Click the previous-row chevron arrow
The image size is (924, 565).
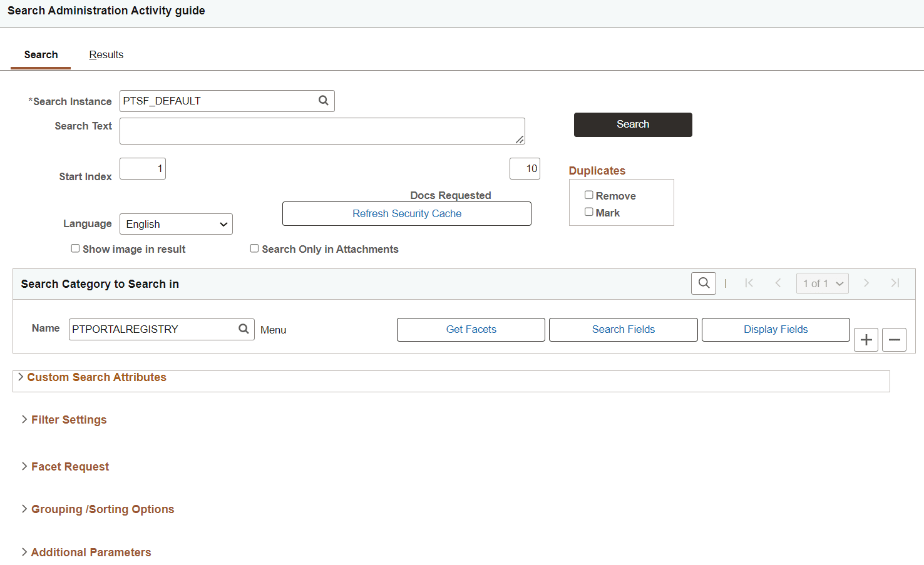pos(778,283)
